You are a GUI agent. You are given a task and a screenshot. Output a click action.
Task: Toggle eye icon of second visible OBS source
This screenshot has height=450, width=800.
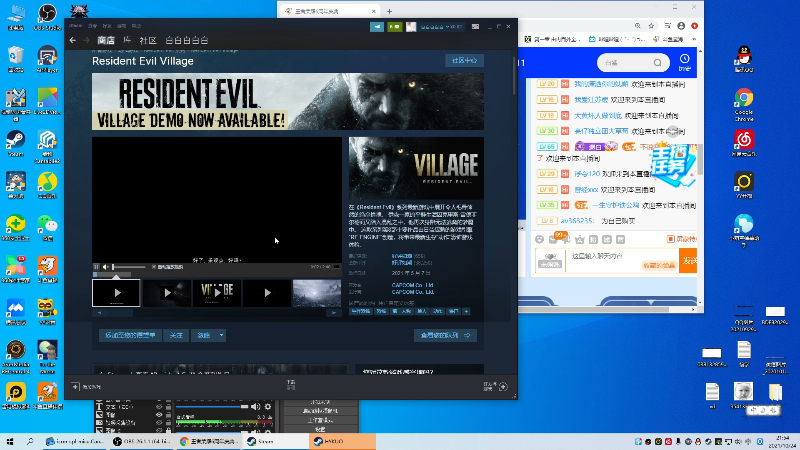point(159,415)
